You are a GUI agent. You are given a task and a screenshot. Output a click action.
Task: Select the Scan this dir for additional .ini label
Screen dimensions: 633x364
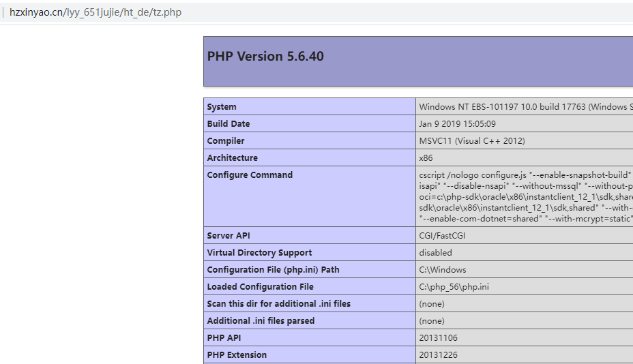[x=278, y=304]
